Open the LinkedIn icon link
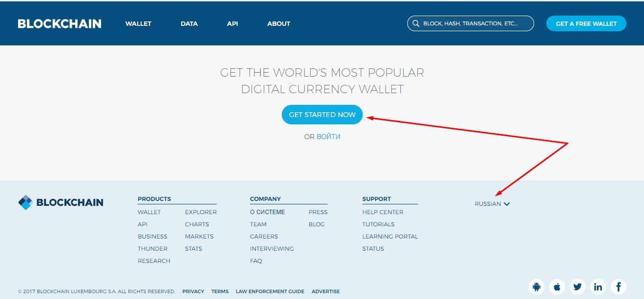 coord(598,286)
